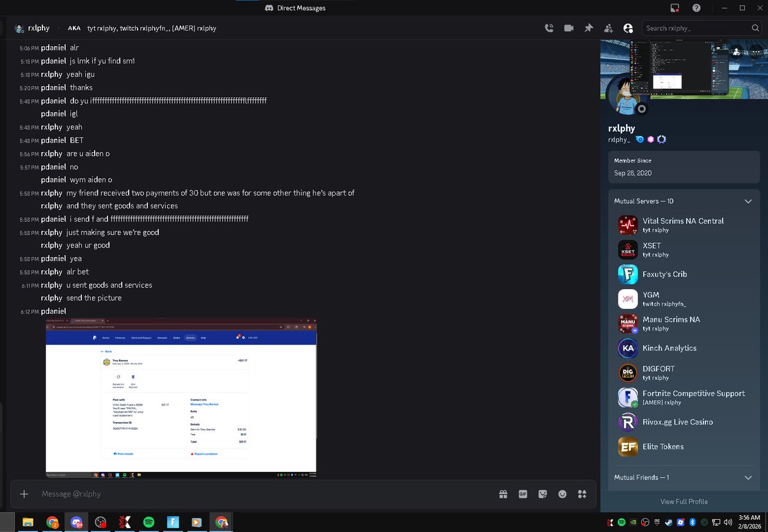
Task: Open pinned messages
Action: [x=589, y=28]
